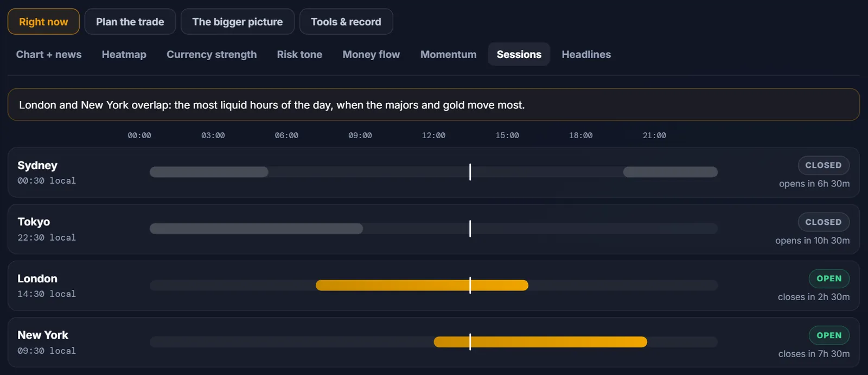This screenshot has width=868, height=375.
Task: Click the New York session orange bar
Action: (x=540, y=342)
